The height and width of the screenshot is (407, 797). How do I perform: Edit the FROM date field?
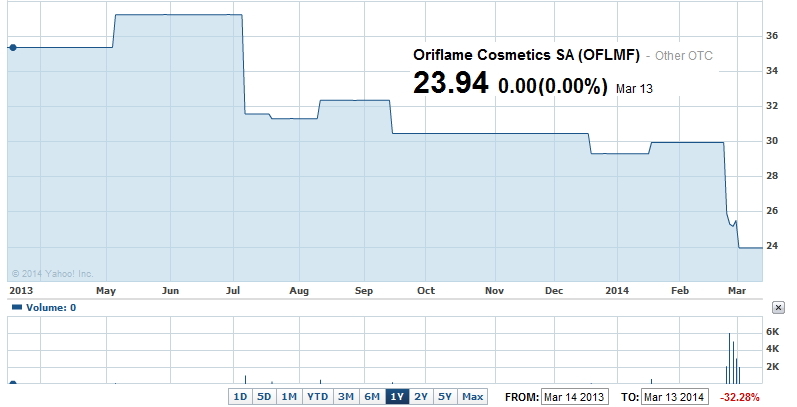[574, 397]
